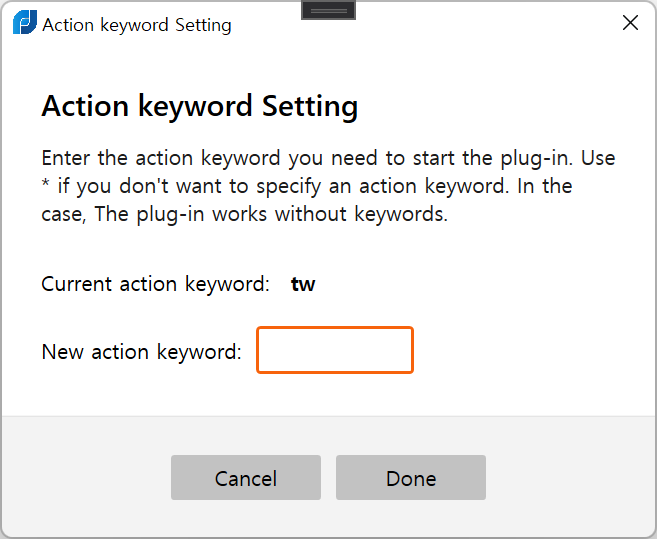Image resolution: width=657 pixels, height=539 pixels.
Task: Click the gray footer area left of Cancel
Action: click(x=86, y=477)
